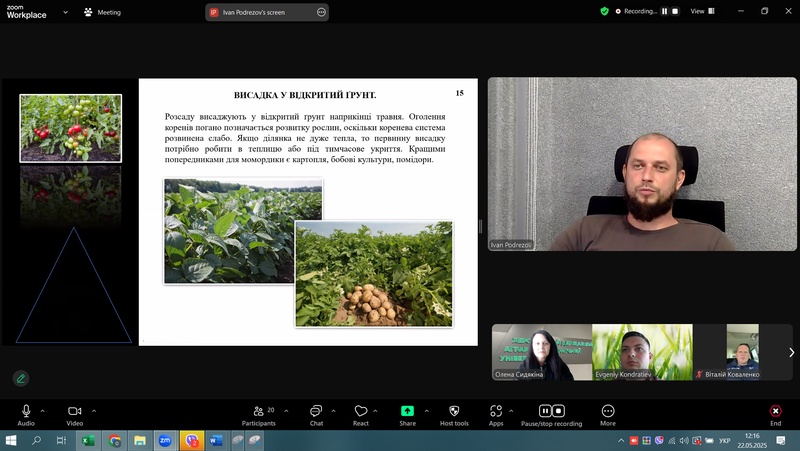
Task: Click Ivan Podrezov's speaker video
Action: [642, 164]
